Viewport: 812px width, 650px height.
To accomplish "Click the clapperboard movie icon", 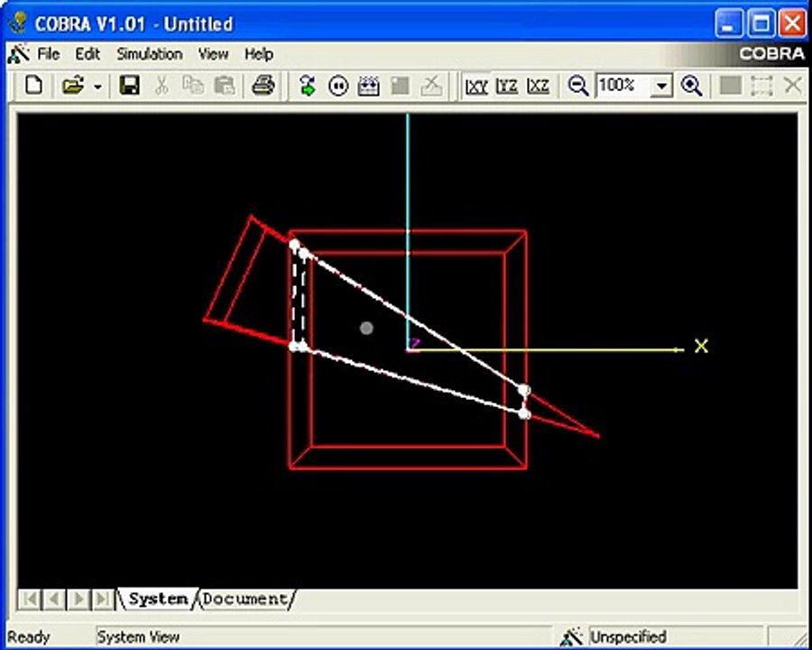I will pyautogui.click(x=369, y=86).
